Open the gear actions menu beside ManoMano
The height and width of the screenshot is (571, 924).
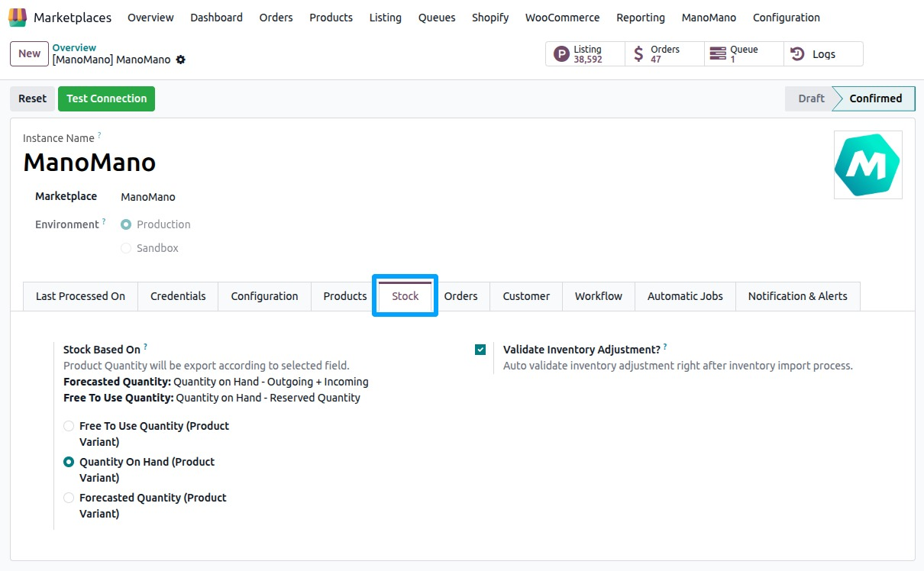click(x=181, y=60)
